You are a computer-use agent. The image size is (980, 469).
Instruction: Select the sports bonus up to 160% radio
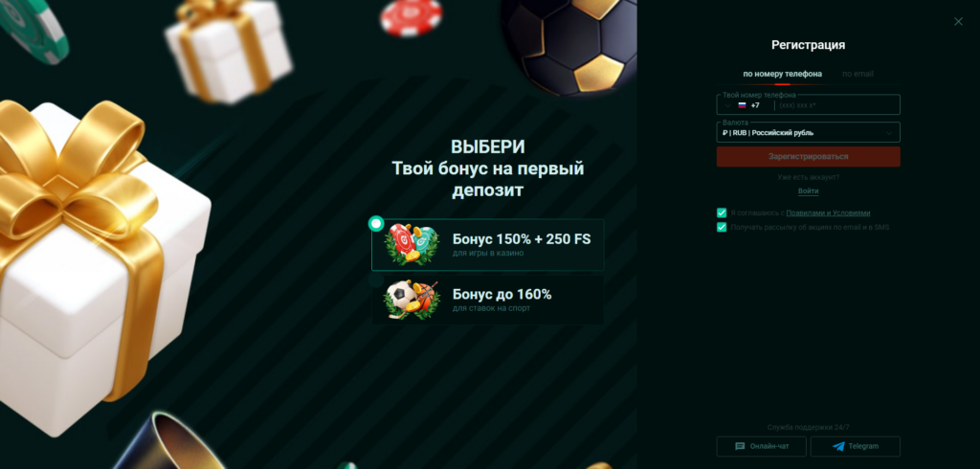coord(376,279)
